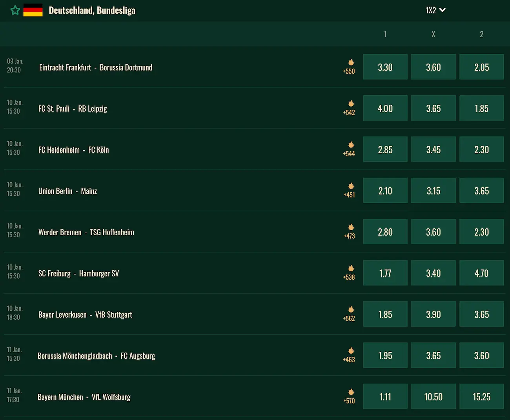Enable the boost on SC Freiburg versus Hamburger SV
Screen dimensions: 510x420
350,269
